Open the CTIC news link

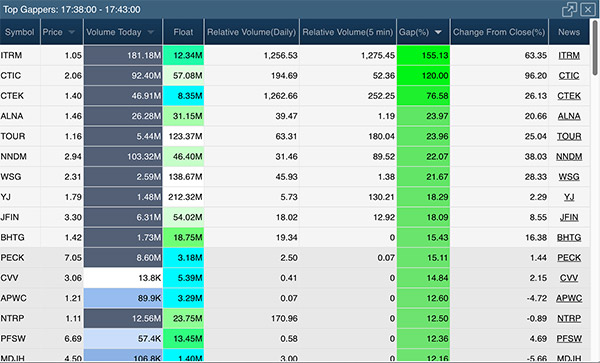tap(569, 76)
